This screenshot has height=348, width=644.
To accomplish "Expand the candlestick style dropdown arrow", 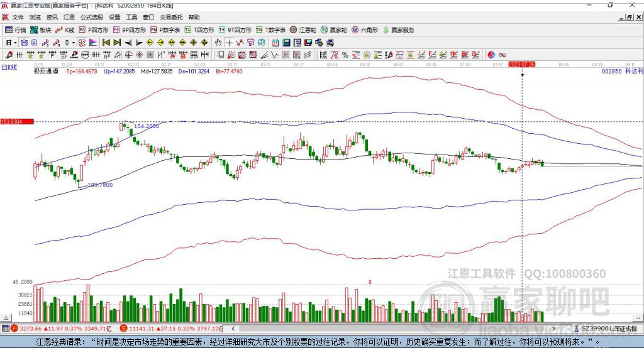I will [74, 43].
